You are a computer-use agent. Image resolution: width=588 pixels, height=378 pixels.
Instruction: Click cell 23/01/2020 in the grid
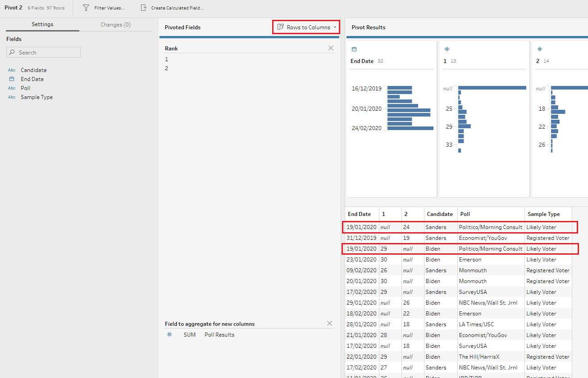point(361,260)
